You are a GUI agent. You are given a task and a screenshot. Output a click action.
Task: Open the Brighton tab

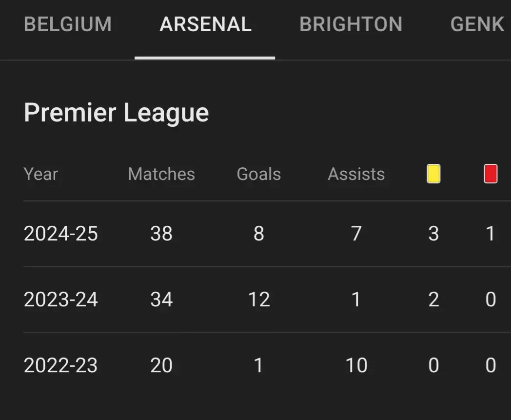351,24
